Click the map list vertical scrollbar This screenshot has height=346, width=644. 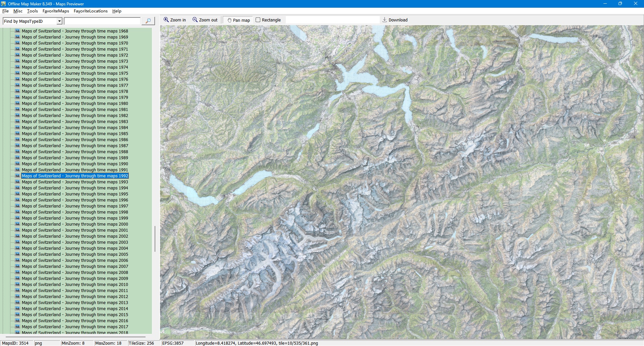(x=155, y=239)
